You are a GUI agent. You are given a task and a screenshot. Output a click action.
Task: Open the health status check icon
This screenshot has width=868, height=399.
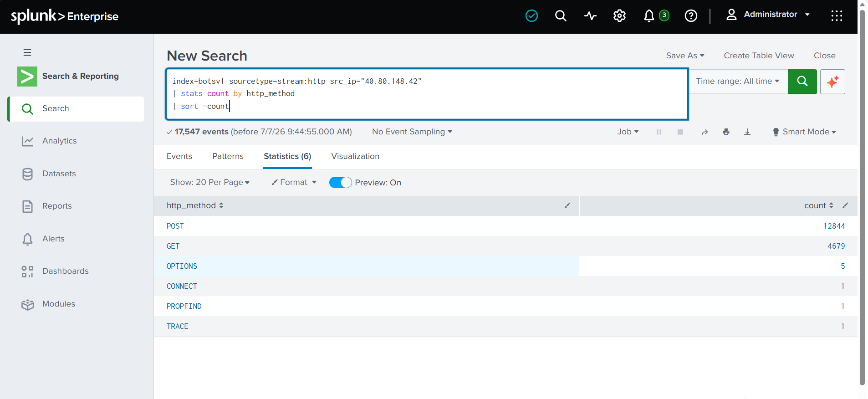[x=531, y=16]
